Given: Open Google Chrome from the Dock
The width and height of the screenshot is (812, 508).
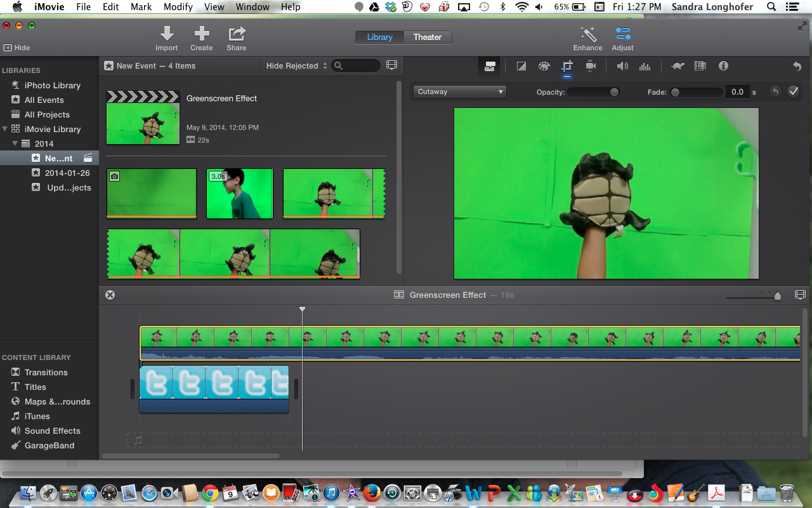Looking at the screenshot, I should click(x=210, y=492).
